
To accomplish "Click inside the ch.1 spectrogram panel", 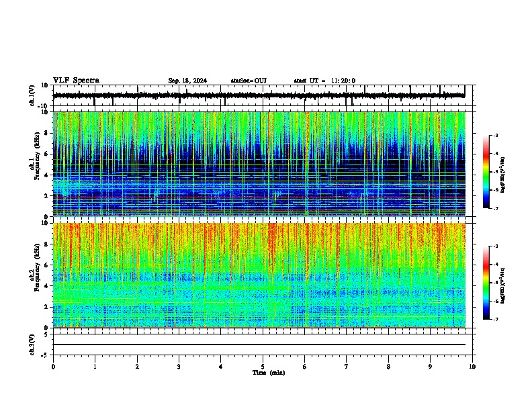I will (259, 164).
